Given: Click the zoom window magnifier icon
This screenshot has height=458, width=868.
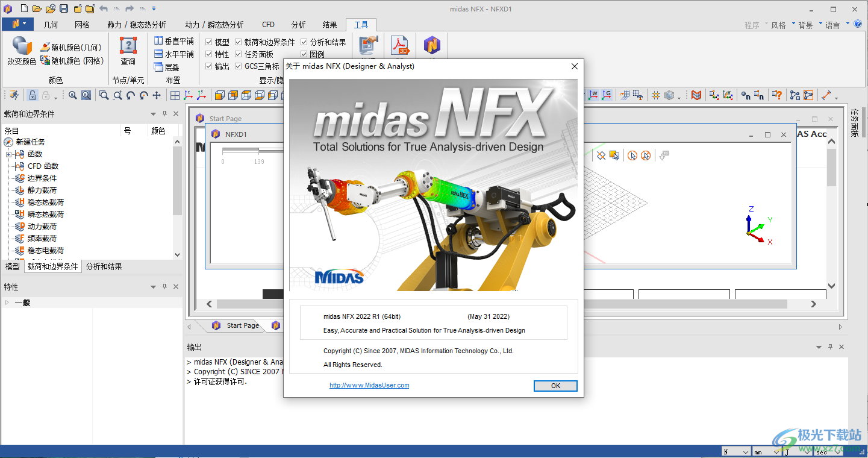Looking at the screenshot, I should pyautogui.click(x=104, y=95).
